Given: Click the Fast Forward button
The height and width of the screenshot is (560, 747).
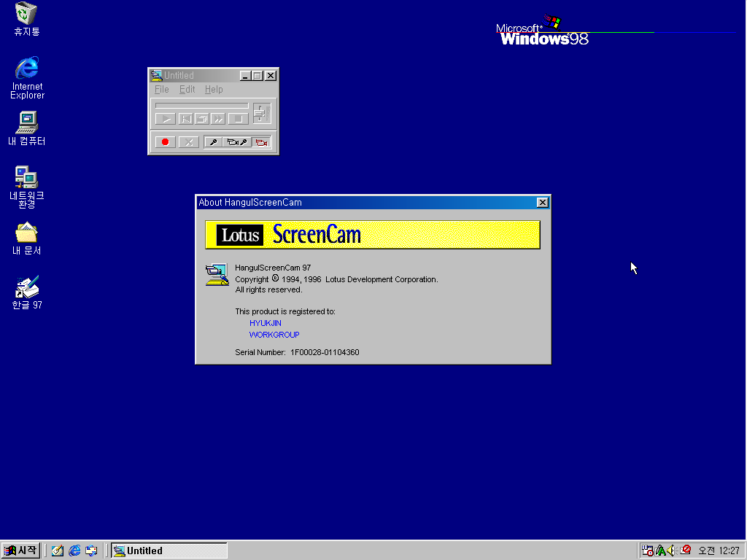Looking at the screenshot, I should pyautogui.click(x=218, y=119).
